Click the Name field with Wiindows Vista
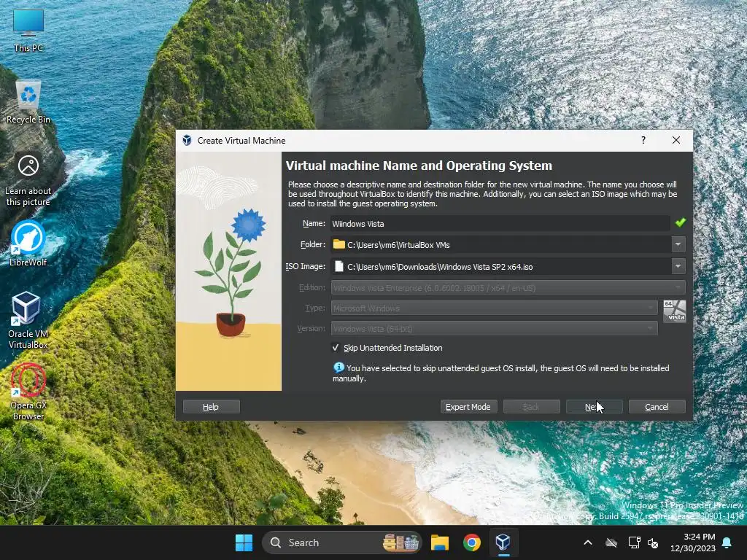Image resolution: width=747 pixels, height=560 pixels. (x=500, y=223)
